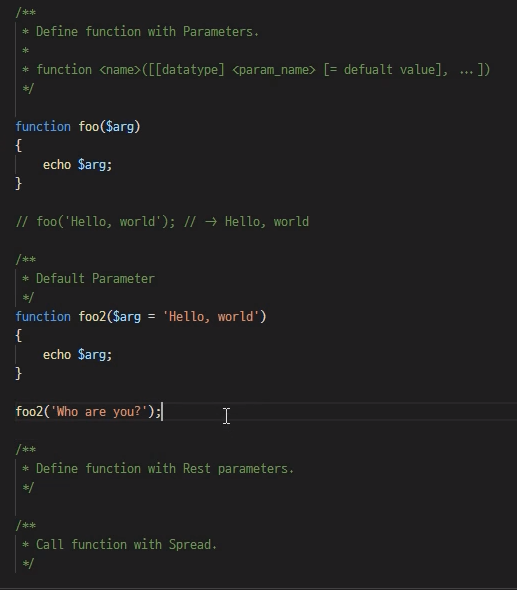Click 'Call function with Spread.' comment
Viewport: 517px width, 590px height.
(126, 545)
